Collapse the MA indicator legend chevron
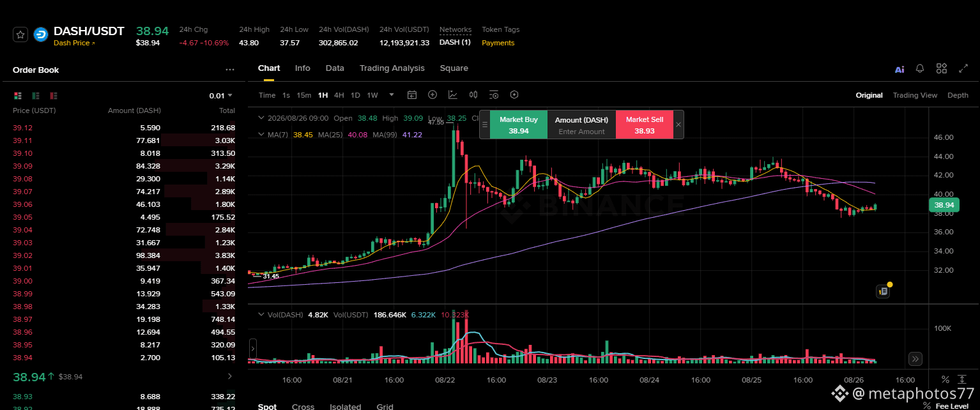 [261, 135]
